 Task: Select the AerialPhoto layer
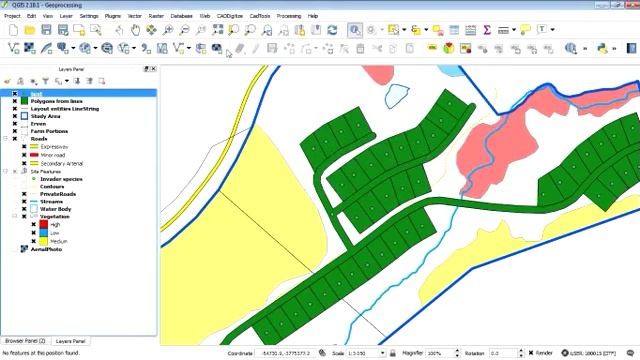click(46, 249)
